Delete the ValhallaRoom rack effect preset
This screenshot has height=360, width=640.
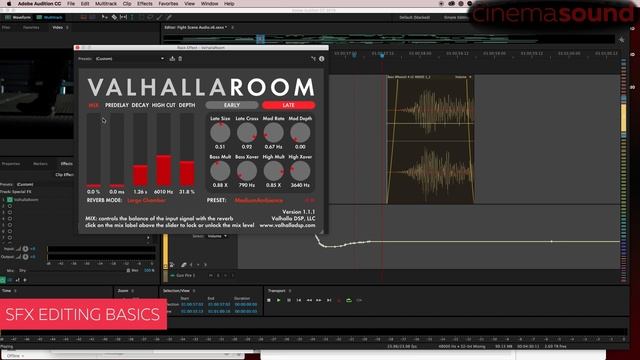point(180,59)
